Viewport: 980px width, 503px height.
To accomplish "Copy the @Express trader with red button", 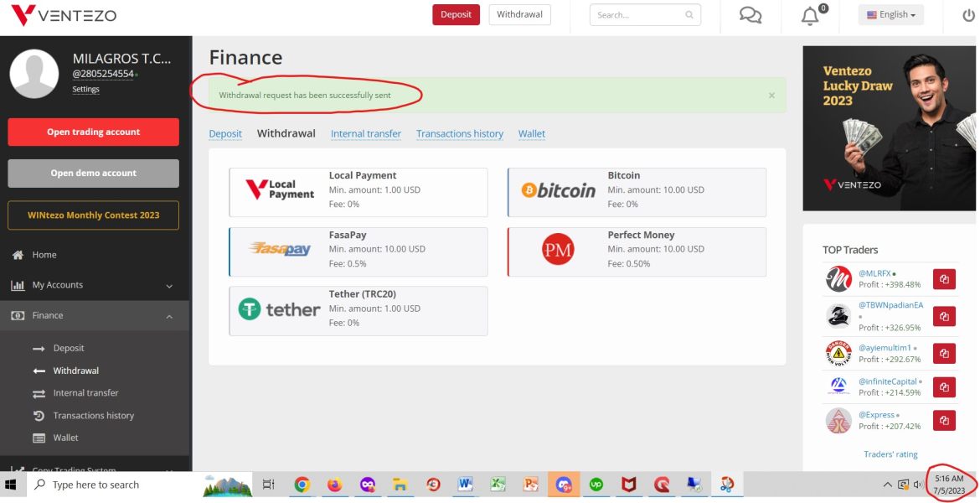I will (944, 420).
